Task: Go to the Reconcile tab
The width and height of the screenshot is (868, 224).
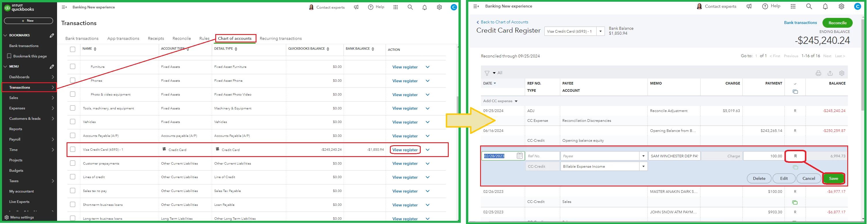Action: click(x=182, y=38)
